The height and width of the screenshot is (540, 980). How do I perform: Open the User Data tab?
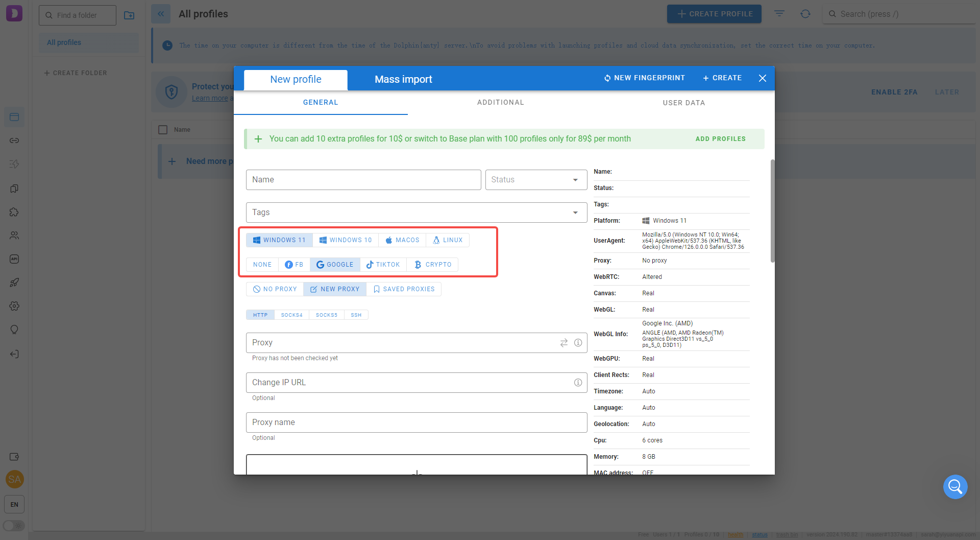tap(684, 103)
